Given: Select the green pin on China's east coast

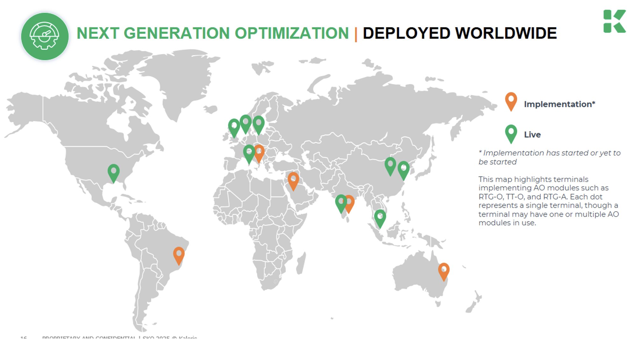Looking at the screenshot, I should click(403, 169).
